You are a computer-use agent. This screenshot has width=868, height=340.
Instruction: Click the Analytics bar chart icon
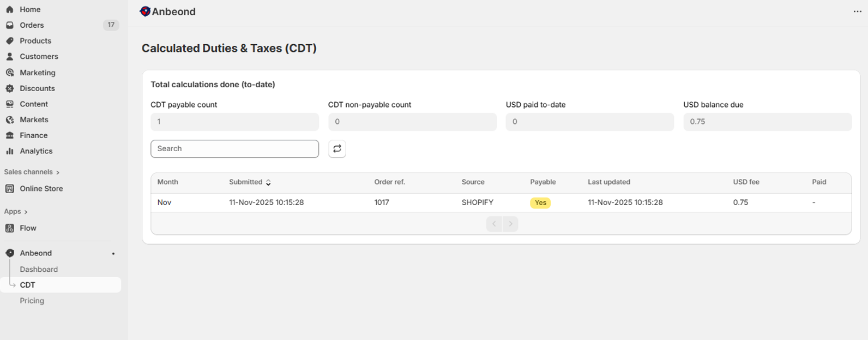click(10, 151)
